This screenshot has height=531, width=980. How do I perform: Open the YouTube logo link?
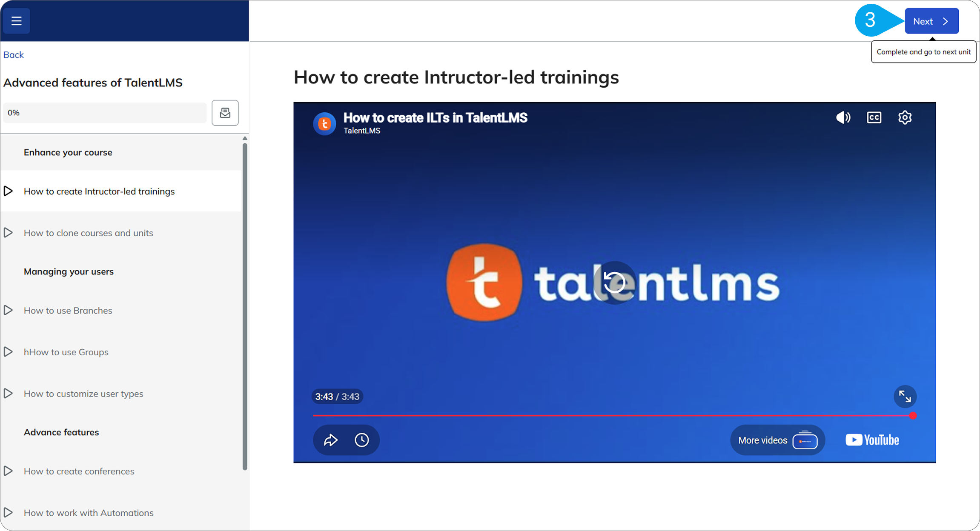(x=872, y=440)
